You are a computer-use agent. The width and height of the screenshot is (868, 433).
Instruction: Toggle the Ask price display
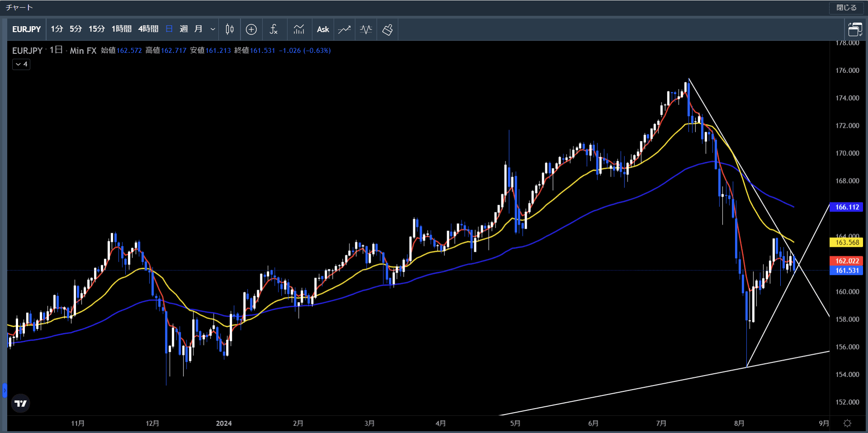click(x=323, y=29)
